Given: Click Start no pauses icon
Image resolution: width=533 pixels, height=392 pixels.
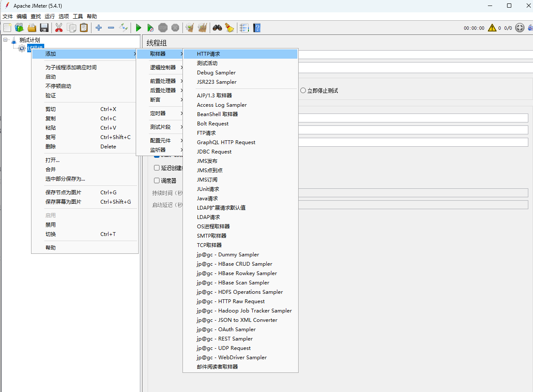Looking at the screenshot, I should 150,28.
